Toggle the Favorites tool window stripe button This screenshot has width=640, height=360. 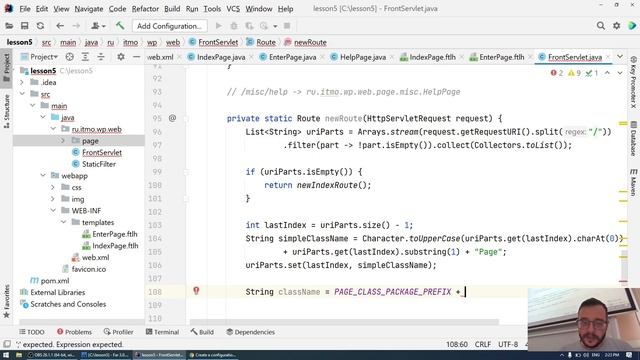(6, 301)
